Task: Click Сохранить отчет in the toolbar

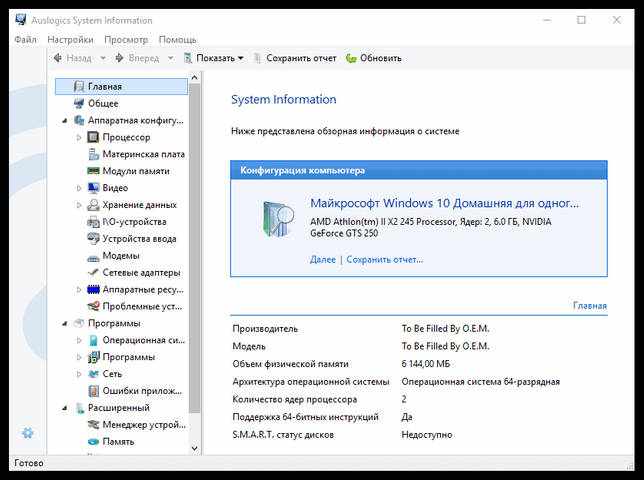Action: click(294, 58)
